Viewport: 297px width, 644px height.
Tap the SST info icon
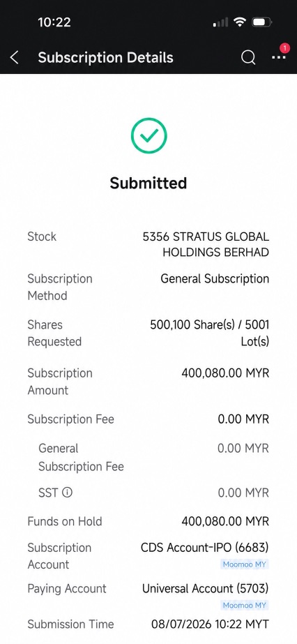click(67, 492)
